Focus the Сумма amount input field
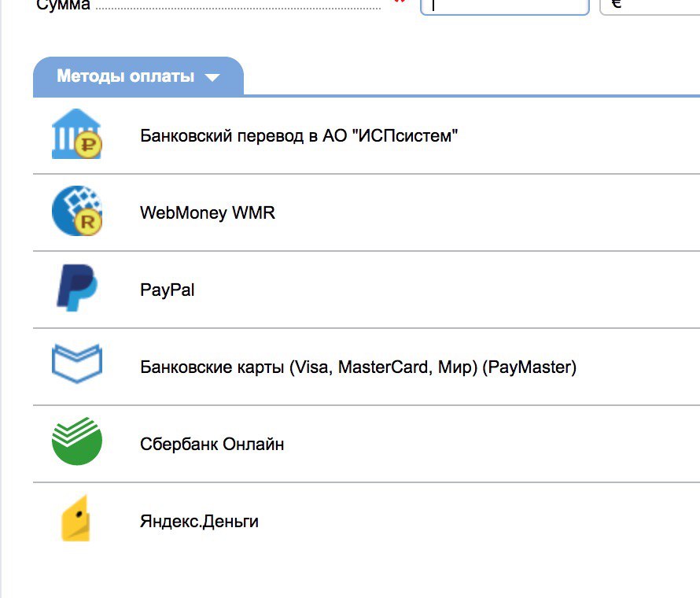The width and height of the screenshot is (700, 598). click(x=505, y=6)
